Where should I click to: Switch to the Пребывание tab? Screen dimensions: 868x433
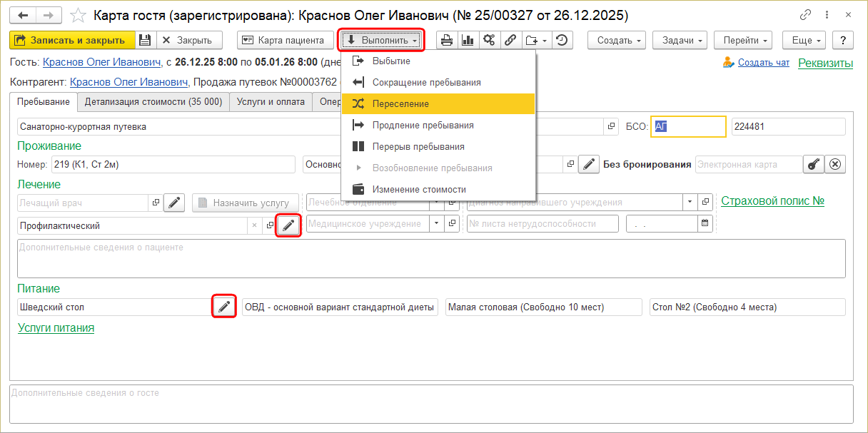(44, 102)
